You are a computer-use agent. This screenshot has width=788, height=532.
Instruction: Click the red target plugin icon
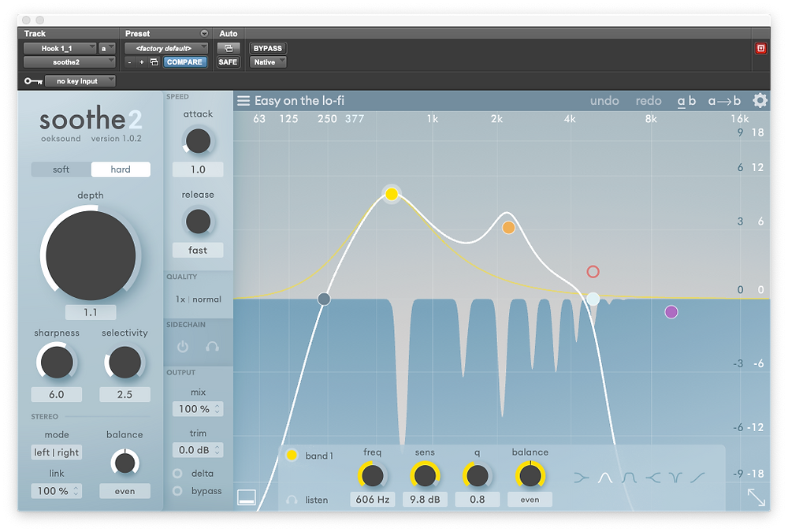coord(761,48)
